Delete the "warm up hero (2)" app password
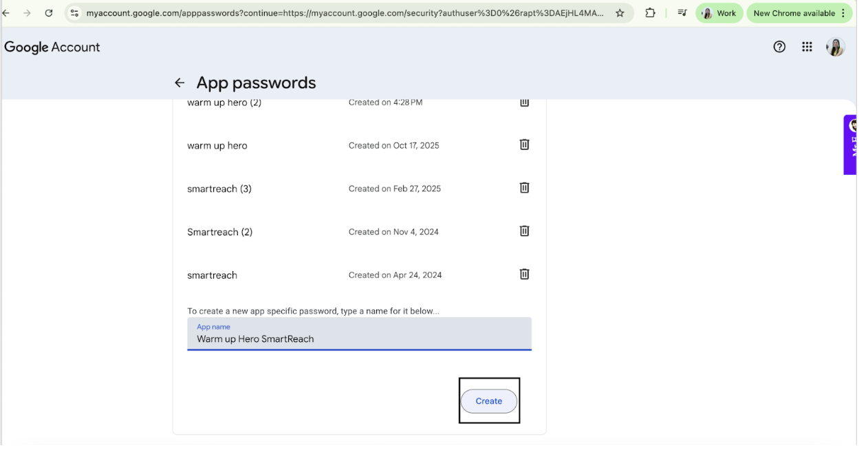 pyautogui.click(x=524, y=103)
